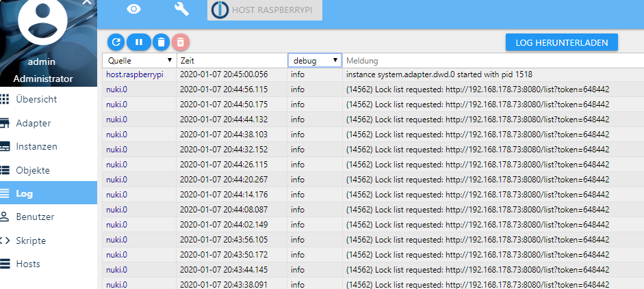
Task: Click the Instanzen card icon
Action: 3,146
